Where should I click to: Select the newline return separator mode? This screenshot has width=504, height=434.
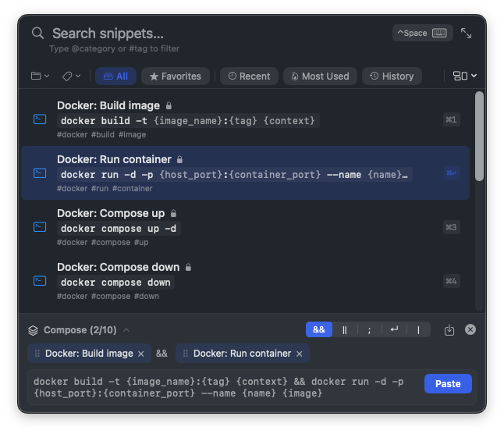[x=394, y=330]
